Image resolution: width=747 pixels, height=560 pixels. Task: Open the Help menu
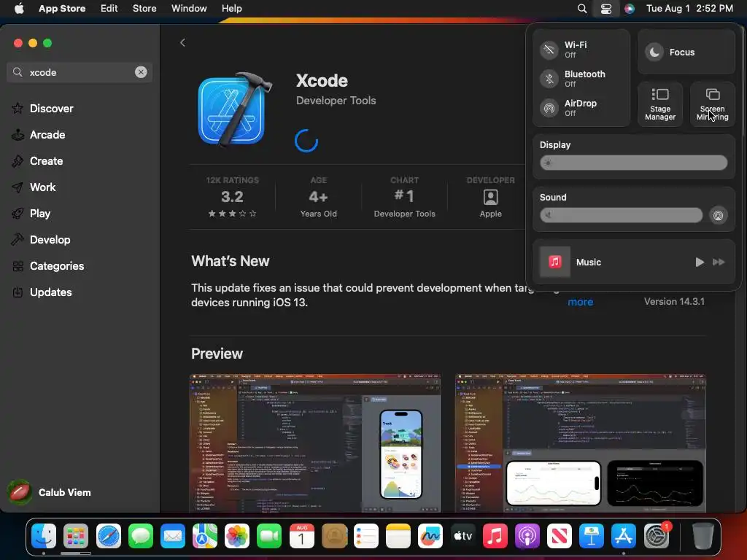pyautogui.click(x=231, y=9)
